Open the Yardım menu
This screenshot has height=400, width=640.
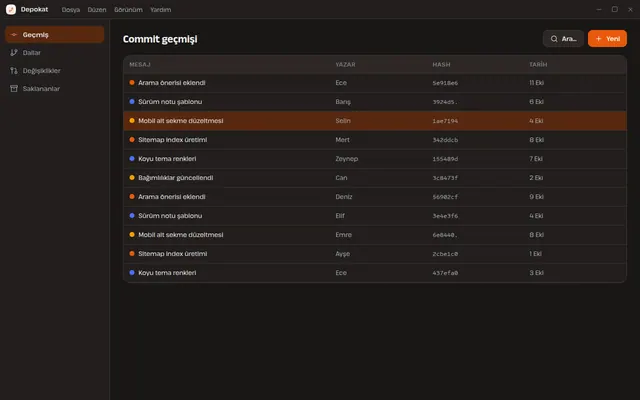(x=160, y=9)
